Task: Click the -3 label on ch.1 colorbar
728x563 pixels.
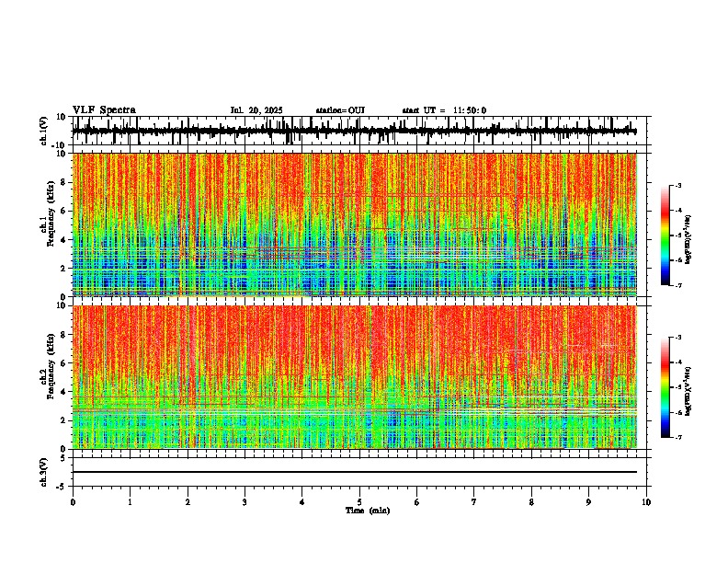Action: pos(677,185)
